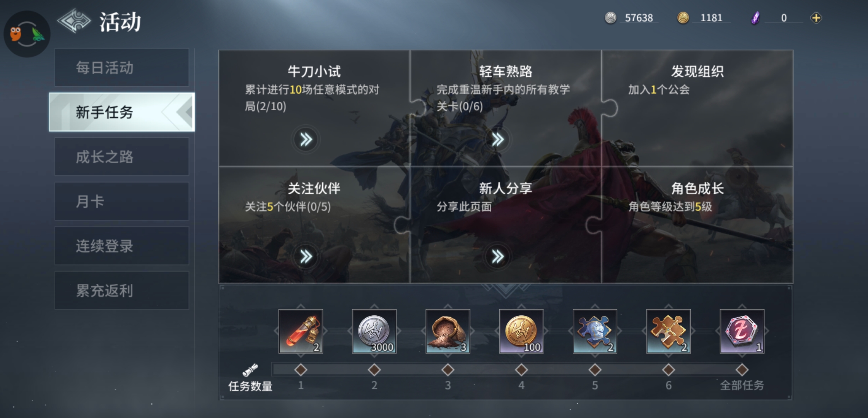This screenshot has width=868, height=418.
Task: Tap the seed sack reward icon
Action: [448, 331]
